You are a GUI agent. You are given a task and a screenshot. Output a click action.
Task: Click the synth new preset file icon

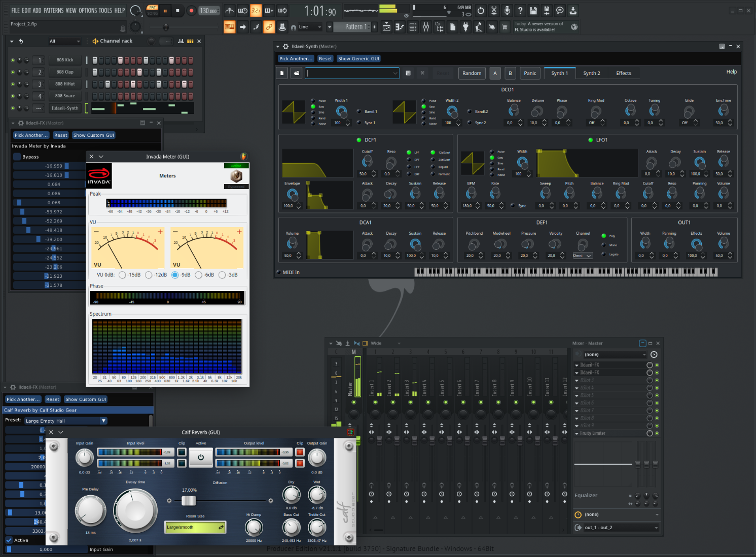[282, 73]
